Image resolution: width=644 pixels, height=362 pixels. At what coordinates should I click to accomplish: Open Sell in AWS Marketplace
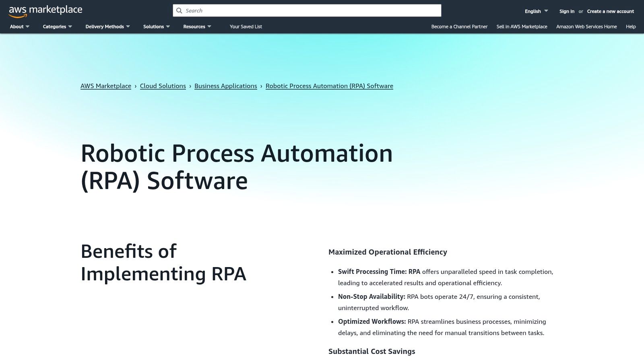tap(522, 27)
